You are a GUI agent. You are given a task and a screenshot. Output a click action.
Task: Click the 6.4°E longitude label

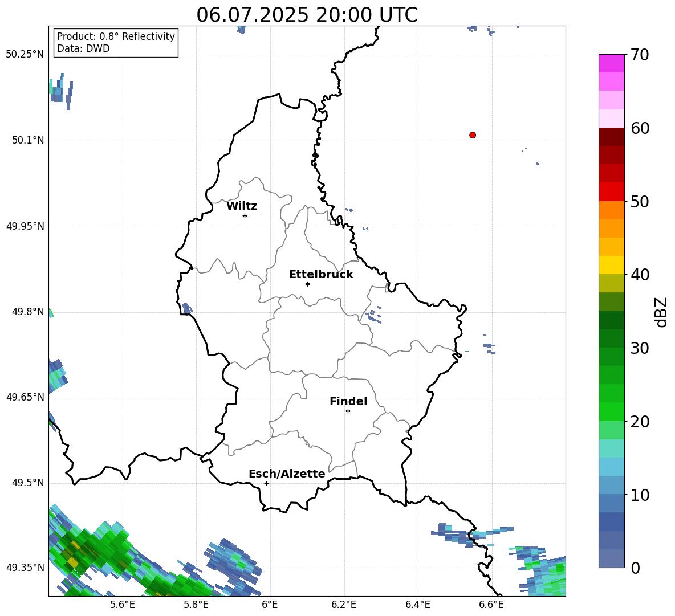click(417, 605)
